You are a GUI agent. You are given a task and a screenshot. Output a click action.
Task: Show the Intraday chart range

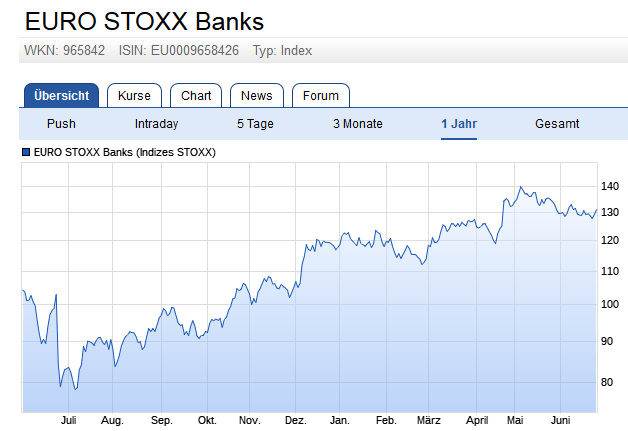click(156, 124)
